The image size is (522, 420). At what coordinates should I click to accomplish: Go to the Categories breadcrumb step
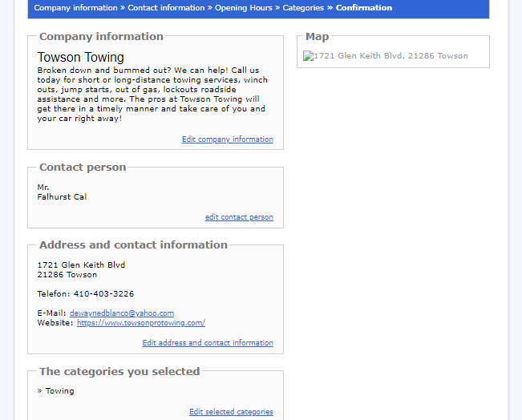pyautogui.click(x=303, y=8)
